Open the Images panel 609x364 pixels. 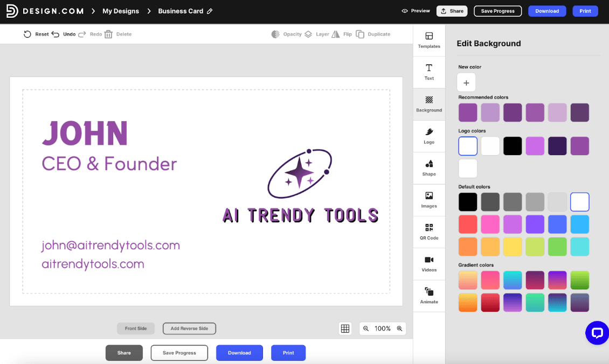[x=429, y=200]
